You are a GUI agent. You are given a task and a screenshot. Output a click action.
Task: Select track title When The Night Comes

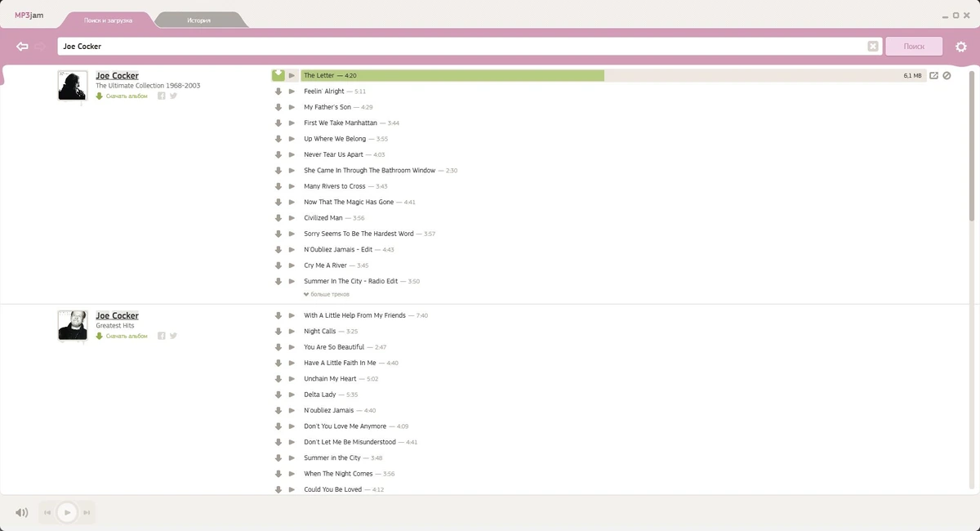pyautogui.click(x=338, y=474)
